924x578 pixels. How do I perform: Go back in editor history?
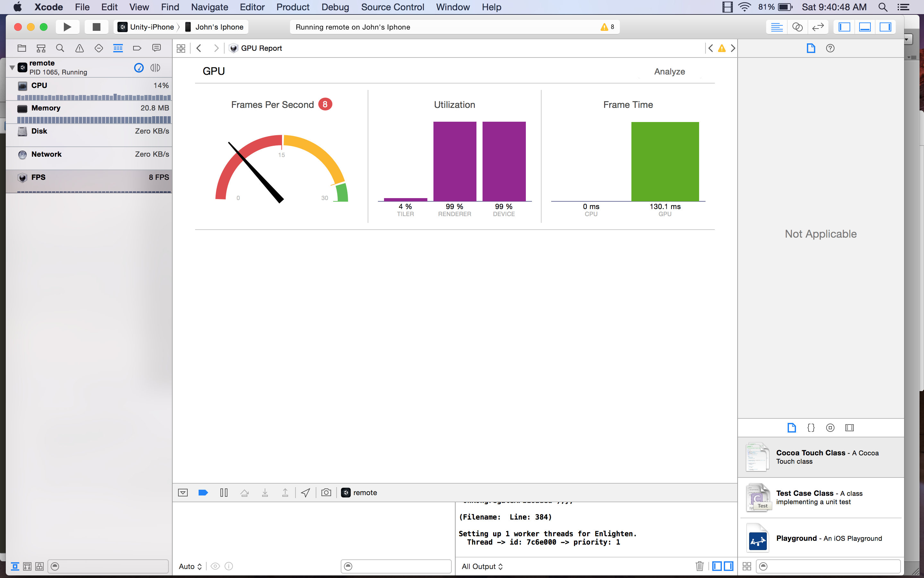tap(199, 48)
